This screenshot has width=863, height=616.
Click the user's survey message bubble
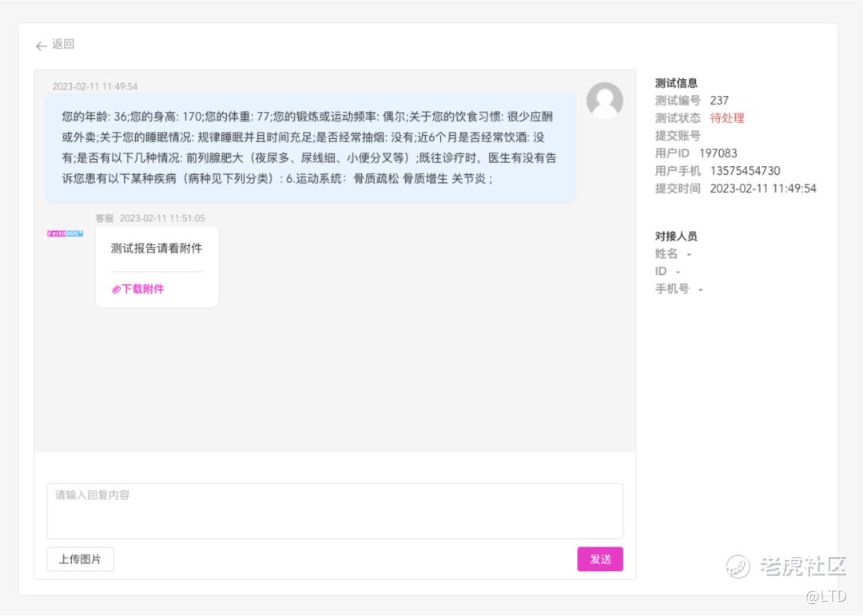pyautogui.click(x=310, y=148)
